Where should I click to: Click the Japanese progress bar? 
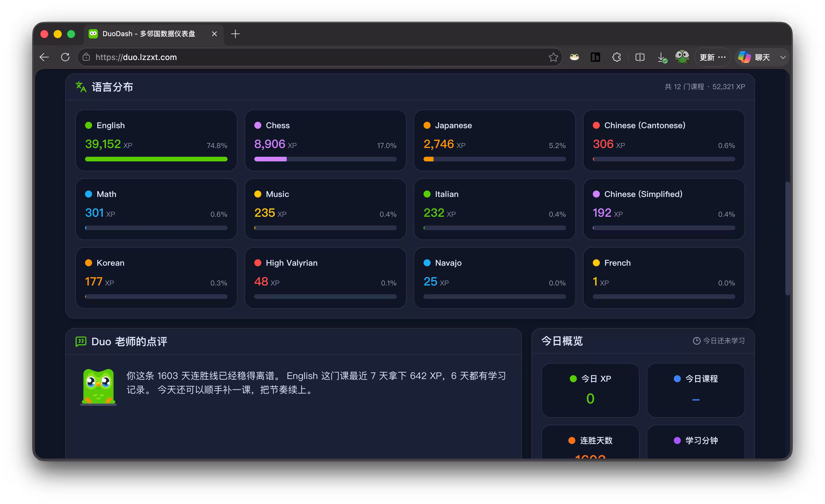[495, 159]
